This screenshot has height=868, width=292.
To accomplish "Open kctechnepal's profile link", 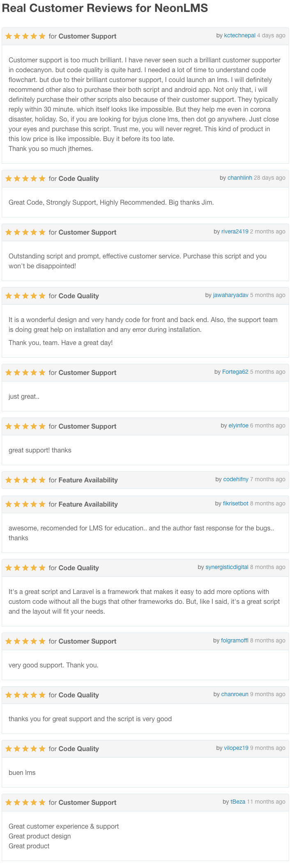I will (x=239, y=36).
